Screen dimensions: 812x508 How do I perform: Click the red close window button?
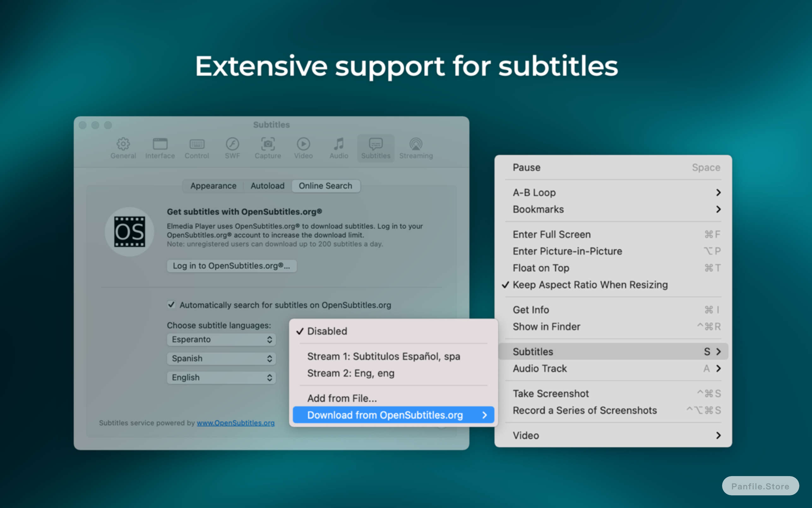pyautogui.click(x=83, y=125)
